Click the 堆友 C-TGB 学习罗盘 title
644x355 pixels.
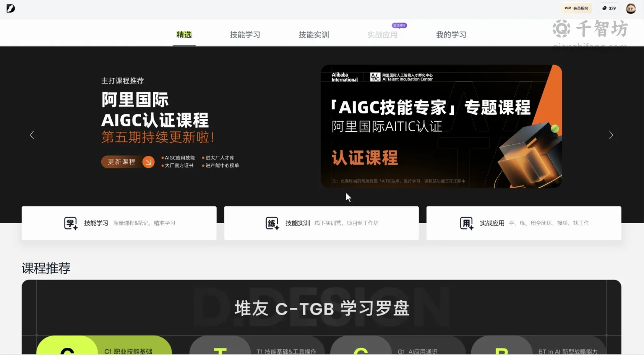[322, 308]
